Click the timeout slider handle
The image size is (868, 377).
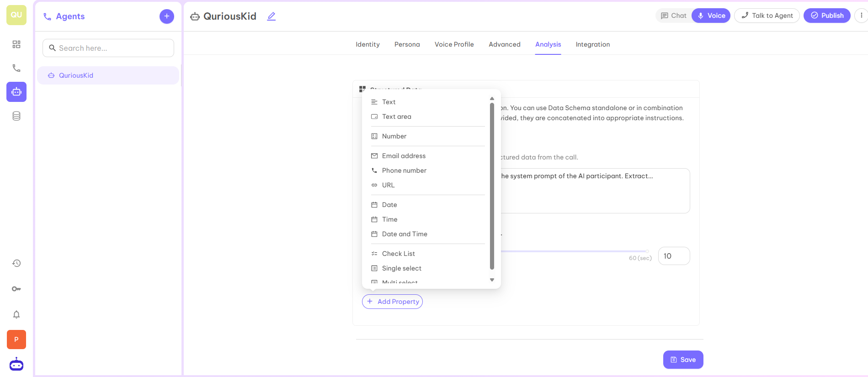tap(647, 251)
